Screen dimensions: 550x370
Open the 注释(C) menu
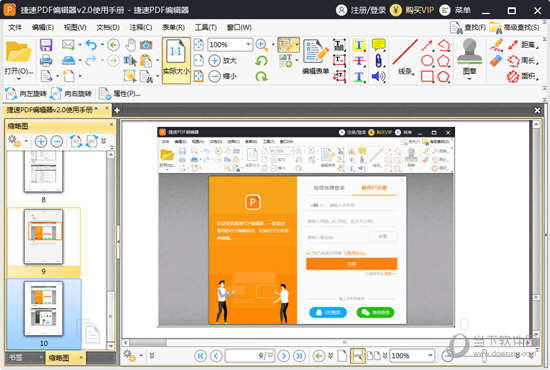(x=141, y=27)
